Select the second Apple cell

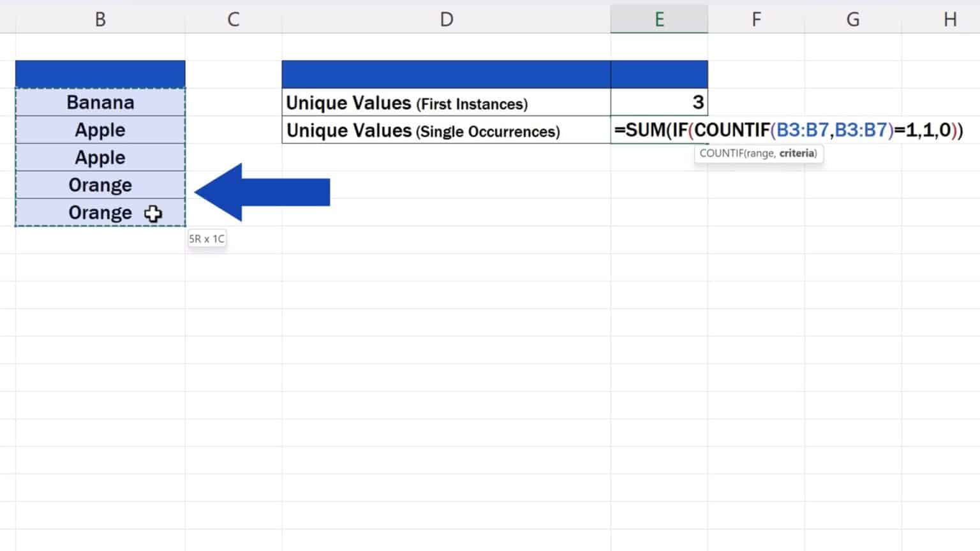(x=100, y=157)
